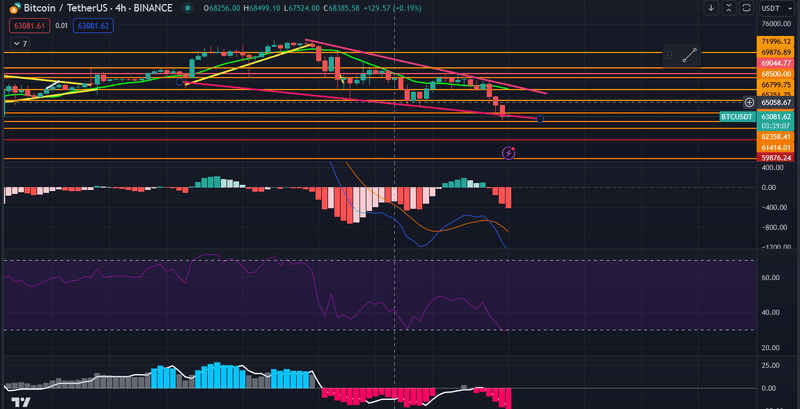Click the 66799.75 price level label
This screenshot has width=800, height=409.
coord(776,85)
